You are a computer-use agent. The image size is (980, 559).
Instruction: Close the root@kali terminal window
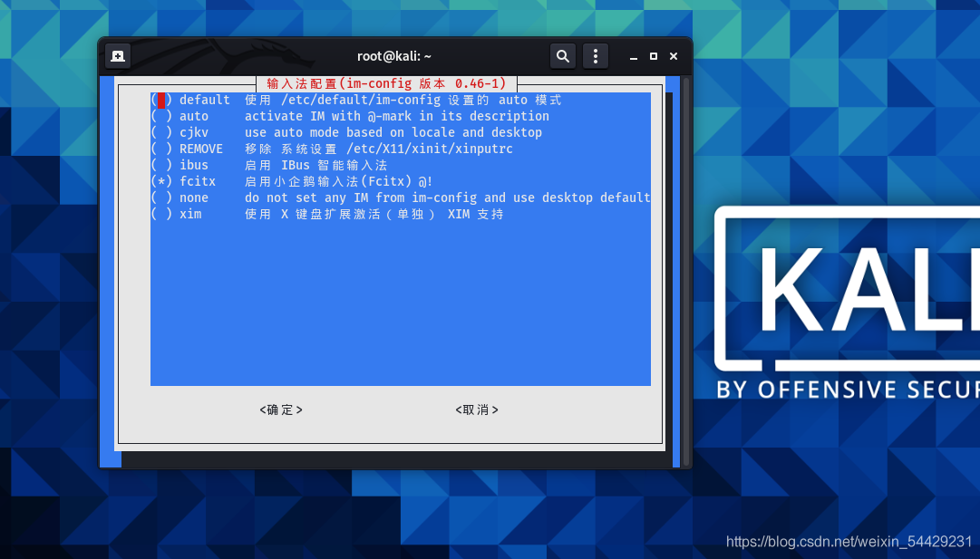pyautogui.click(x=673, y=56)
